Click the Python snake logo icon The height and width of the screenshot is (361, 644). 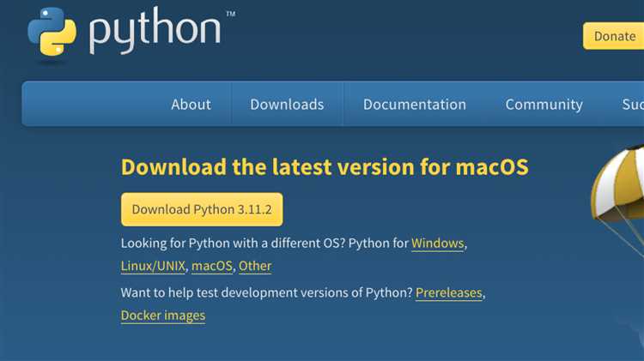click(52, 32)
